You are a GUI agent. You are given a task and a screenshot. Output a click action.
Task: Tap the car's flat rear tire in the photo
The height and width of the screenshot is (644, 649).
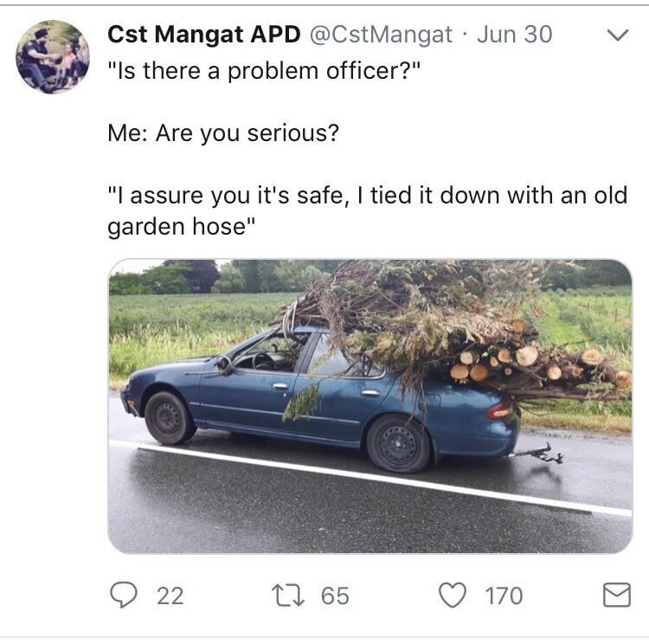click(x=399, y=443)
